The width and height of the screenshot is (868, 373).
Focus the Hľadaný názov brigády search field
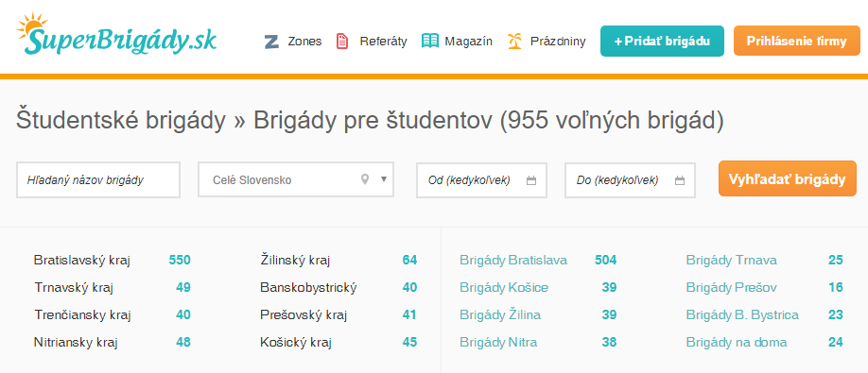point(98,179)
